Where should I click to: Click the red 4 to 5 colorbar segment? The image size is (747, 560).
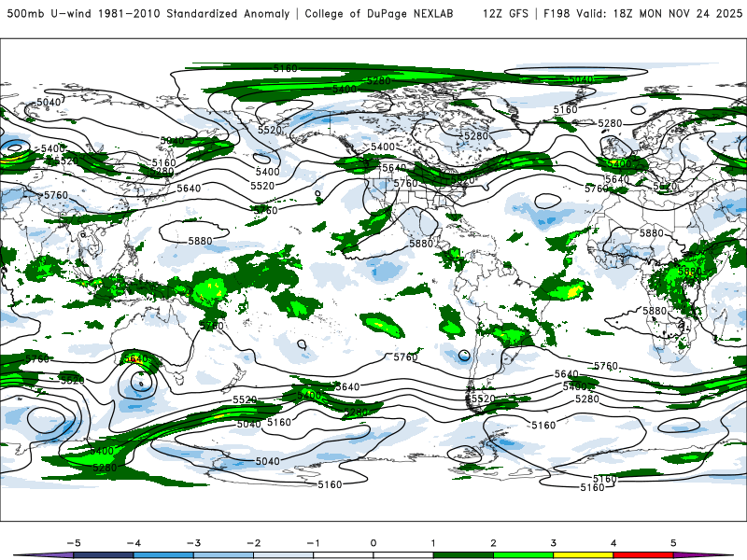tap(643, 555)
